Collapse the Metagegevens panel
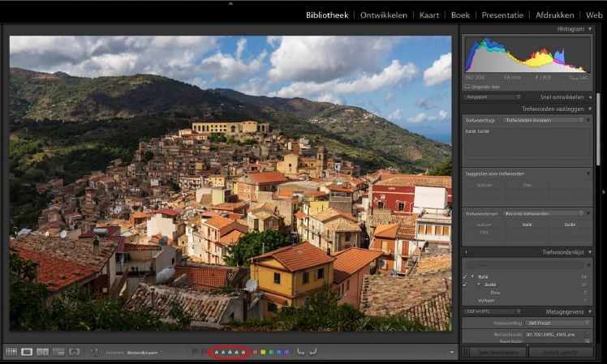607x364 pixels. 590,312
